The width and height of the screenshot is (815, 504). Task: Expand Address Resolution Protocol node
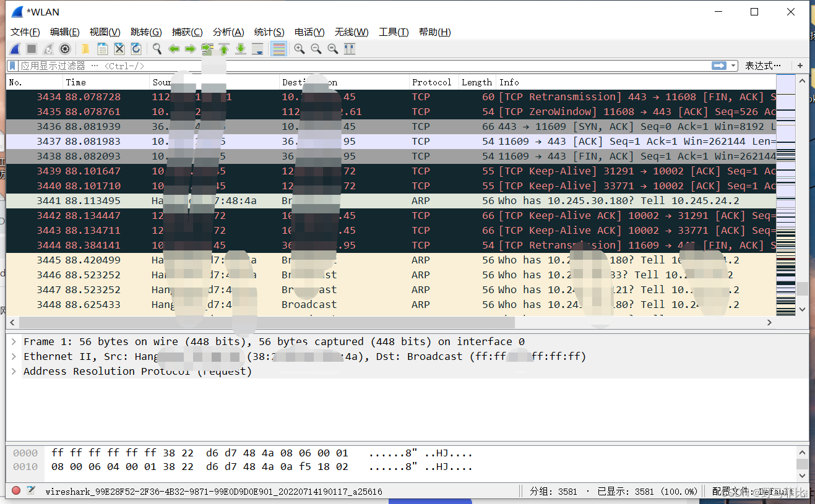click(14, 371)
